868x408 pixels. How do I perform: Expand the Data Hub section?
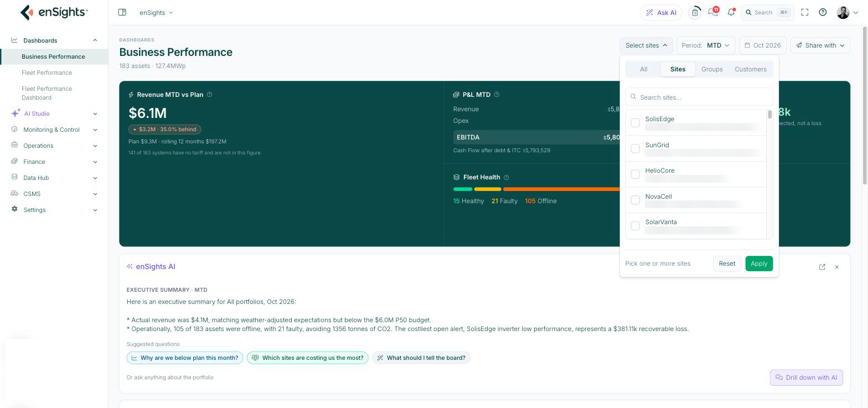(x=54, y=178)
